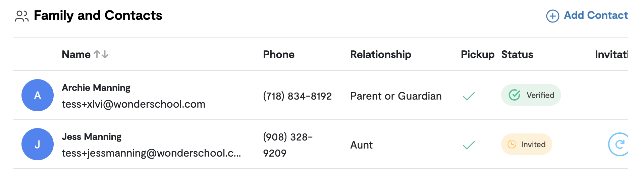Click the Verified status badge

(531, 95)
